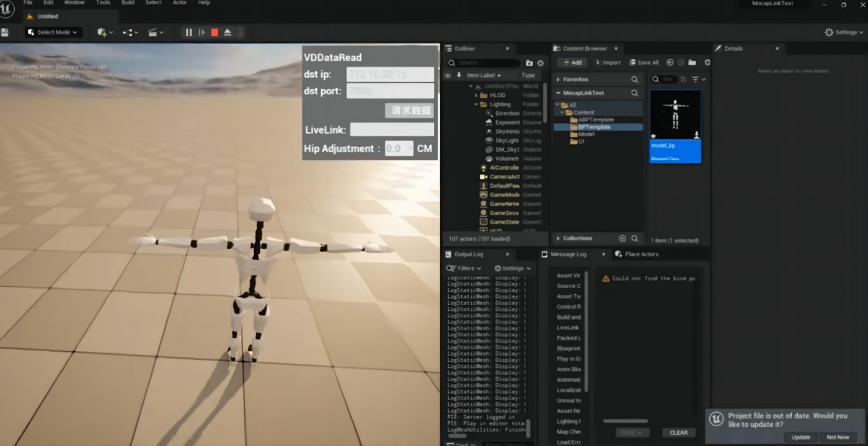Click the dst ip input field

pos(390,74)
